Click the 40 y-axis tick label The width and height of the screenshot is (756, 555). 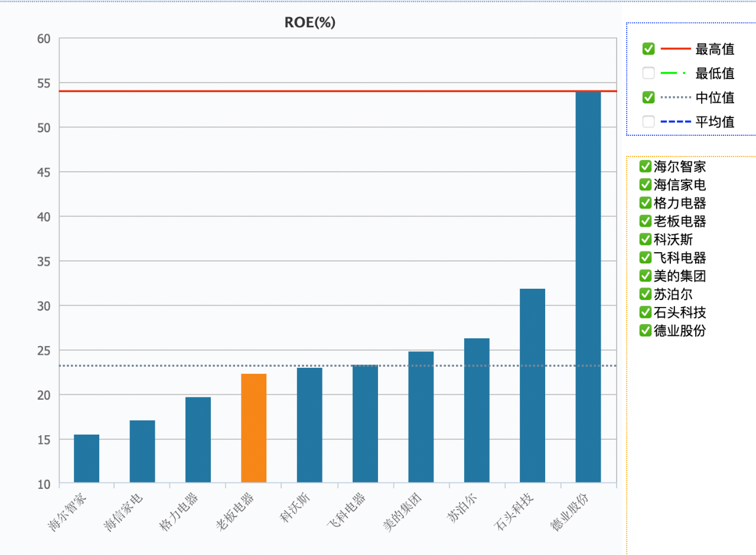coord(44,217)
